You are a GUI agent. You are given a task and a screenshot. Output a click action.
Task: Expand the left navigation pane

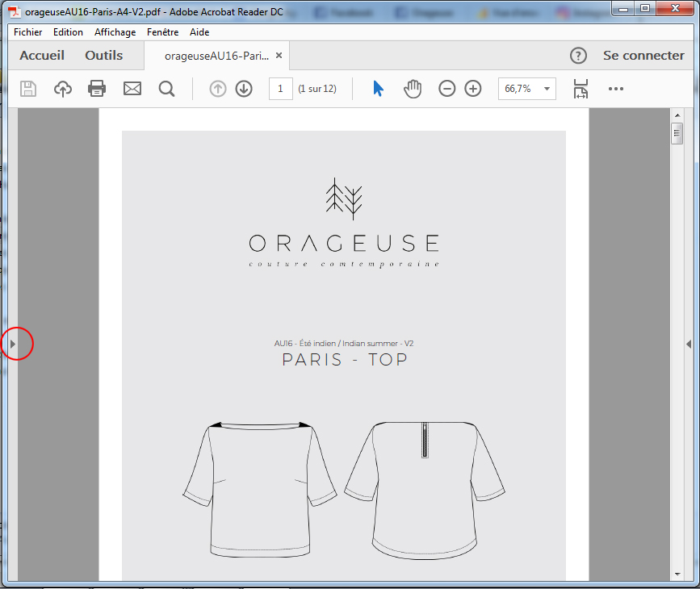tap(13, 344)
